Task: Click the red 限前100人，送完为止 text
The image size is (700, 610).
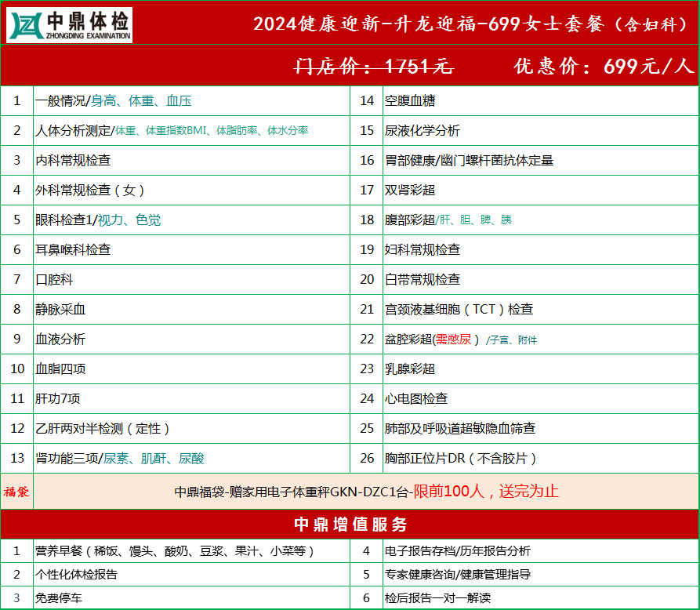Action: [486, 492]
